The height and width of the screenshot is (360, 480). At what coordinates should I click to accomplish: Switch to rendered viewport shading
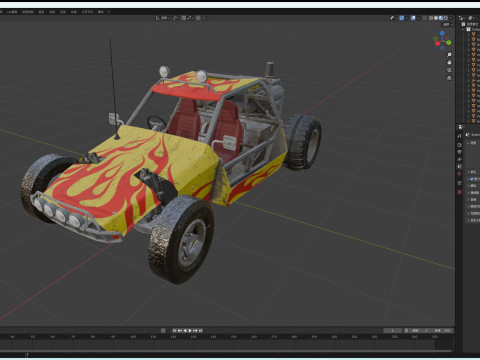point(446,18)
